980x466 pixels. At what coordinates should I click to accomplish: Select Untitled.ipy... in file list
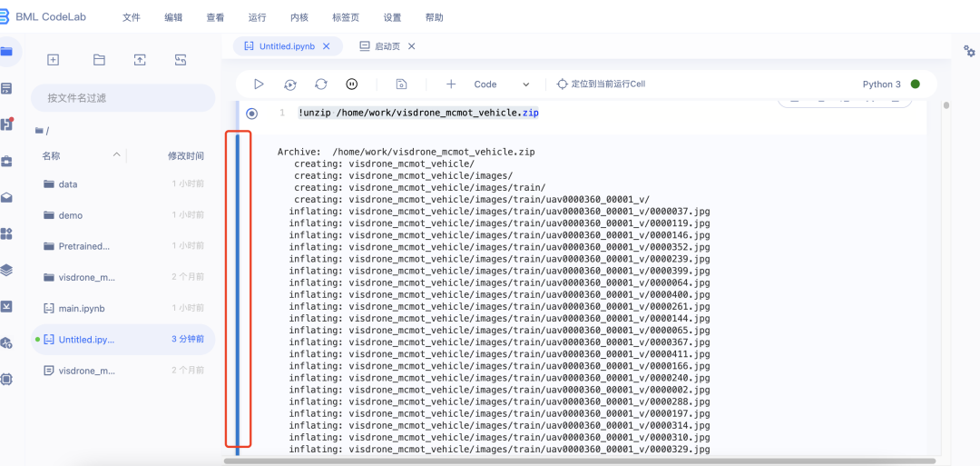coord(122,340)
